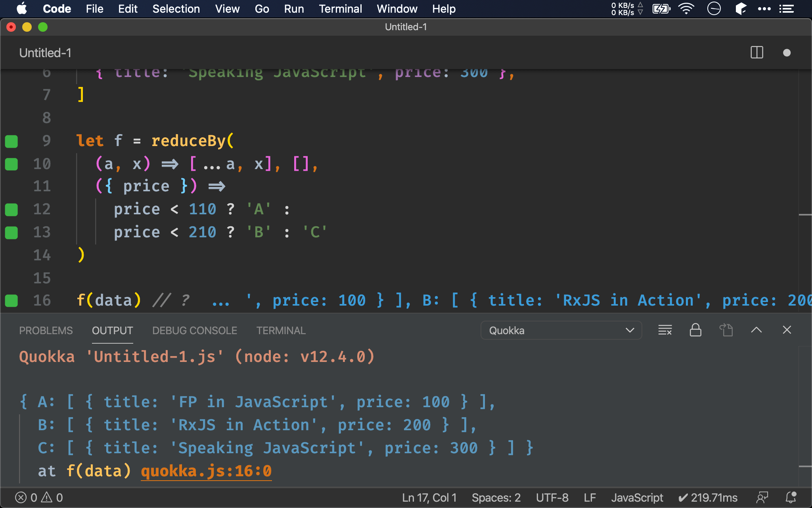Click the green Quokka indicator on line 13
This screenshot has height=508, width=812.
11,233
